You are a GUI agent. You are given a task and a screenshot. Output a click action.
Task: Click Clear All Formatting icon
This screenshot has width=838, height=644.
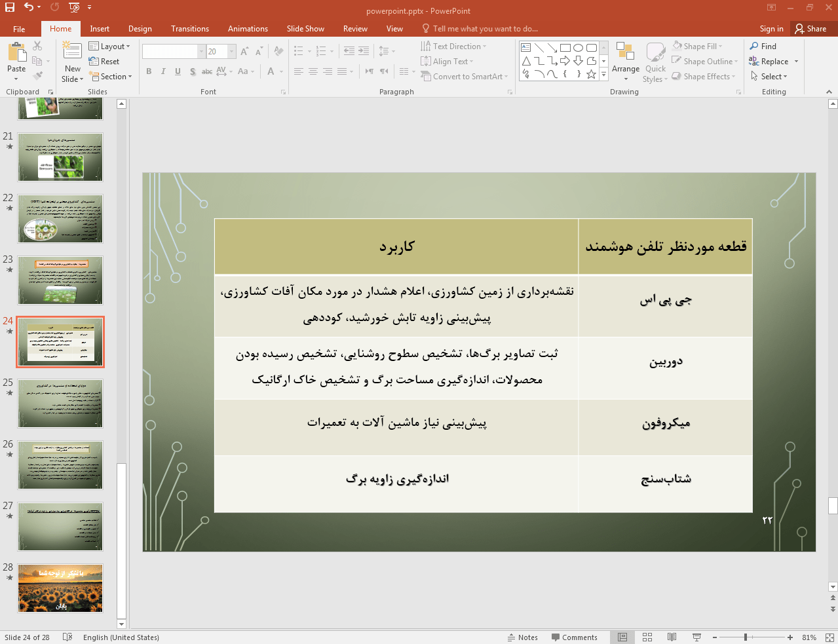(278, 51)
